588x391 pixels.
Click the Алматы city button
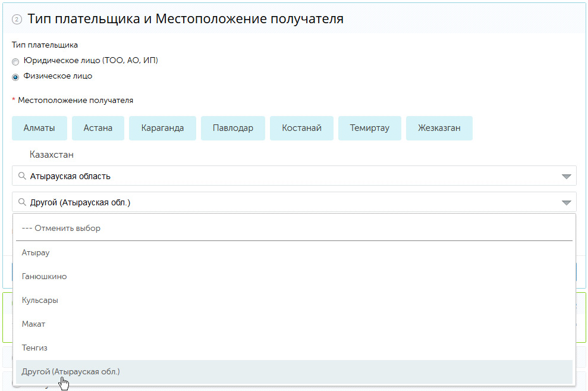tap(39, 128)
